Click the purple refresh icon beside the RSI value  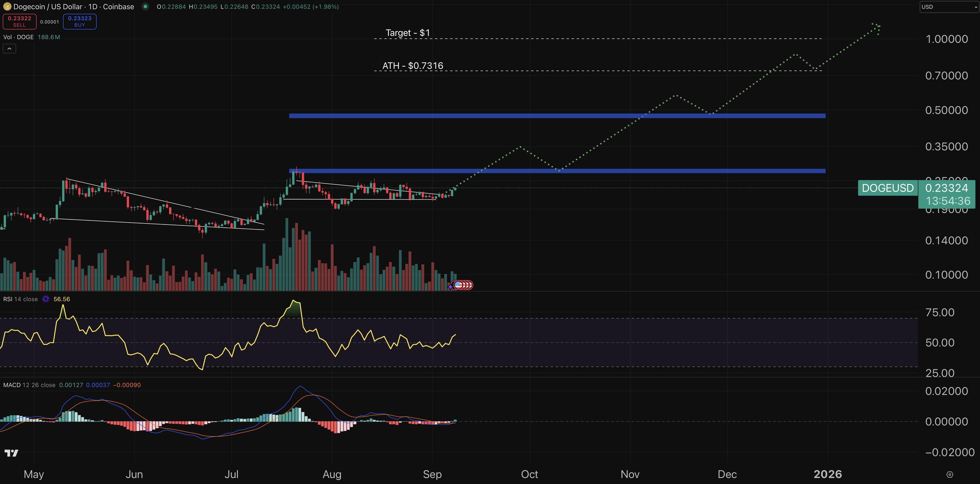(x=46, y=299)
